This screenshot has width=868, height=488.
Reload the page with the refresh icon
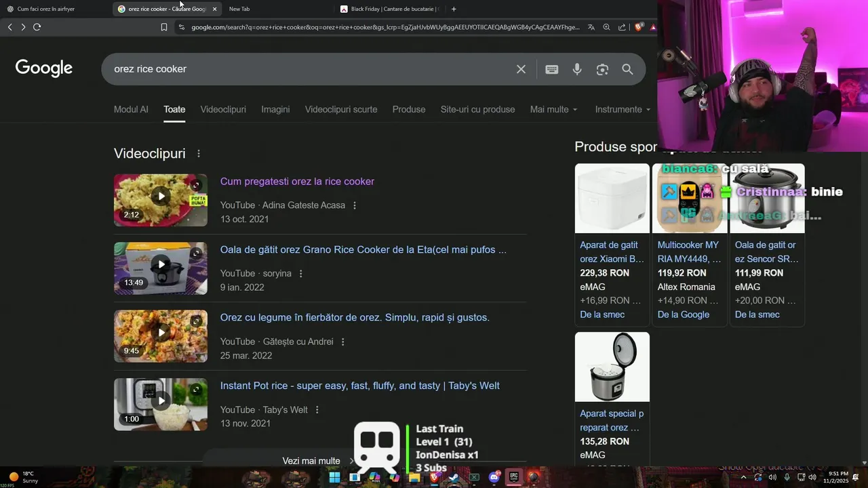click(37, 27)
